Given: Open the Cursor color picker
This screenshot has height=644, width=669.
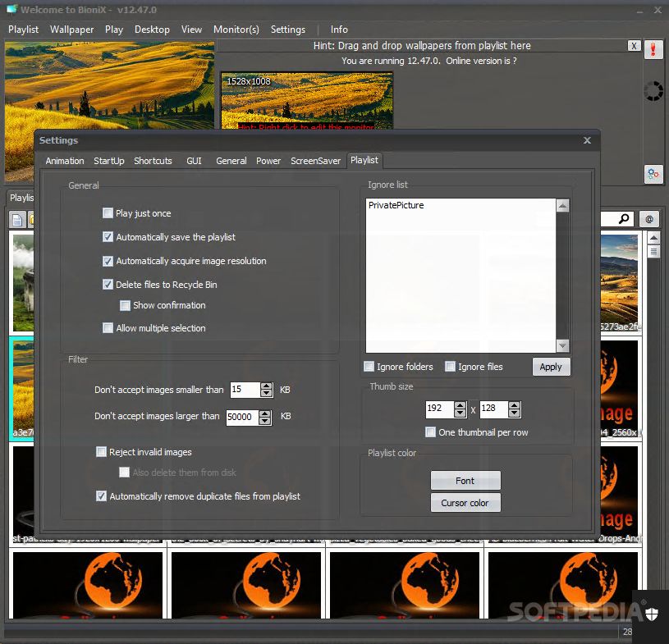Looking at the screenshot, I should pyautogui.click(x=465, y=503).
